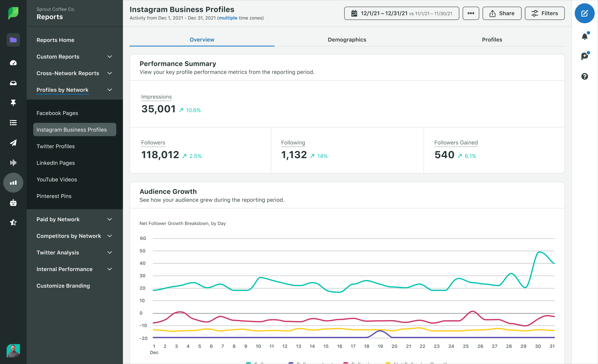Switch to the Profiles tab
The width and height of the screenshot is (598, 364).
(x=492, y=39)
